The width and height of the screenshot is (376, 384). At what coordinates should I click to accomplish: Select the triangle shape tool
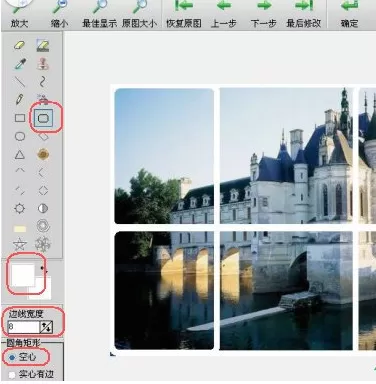point(20,154)
